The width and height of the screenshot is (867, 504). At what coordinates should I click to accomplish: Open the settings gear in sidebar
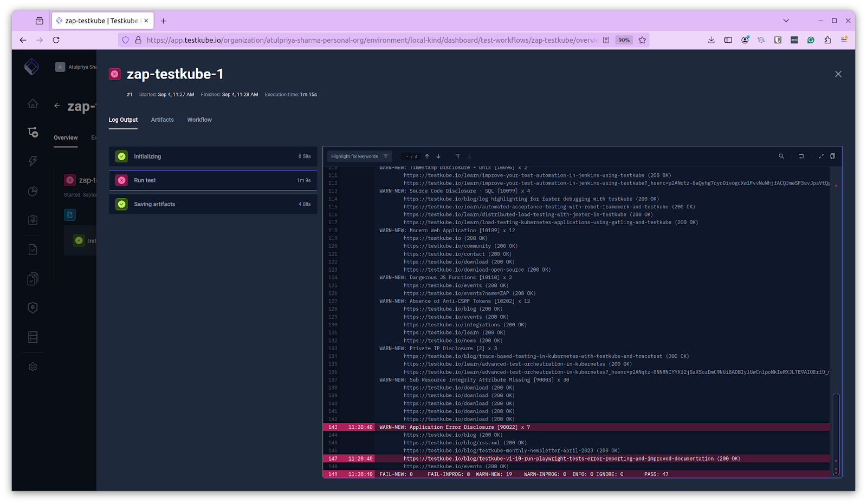tap(33, 367)
